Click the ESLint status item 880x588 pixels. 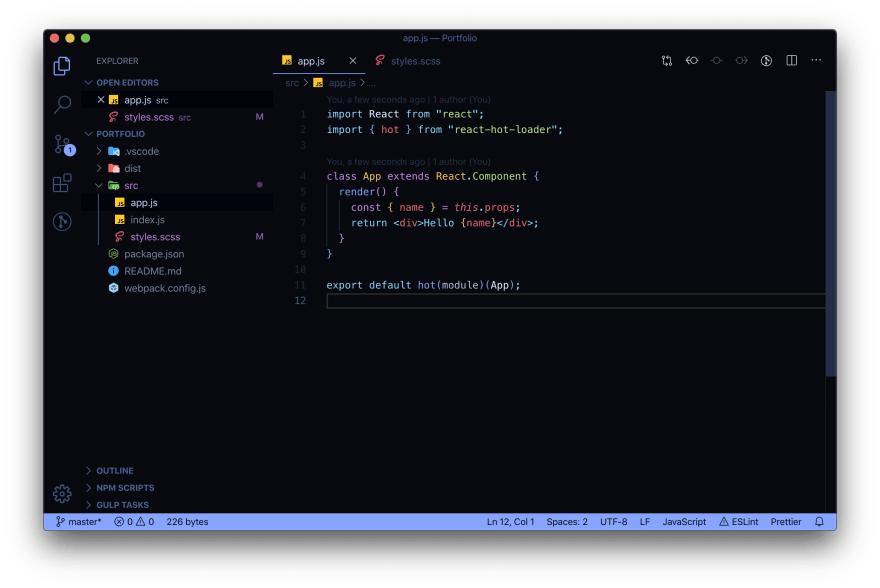[x=739, y=522]
